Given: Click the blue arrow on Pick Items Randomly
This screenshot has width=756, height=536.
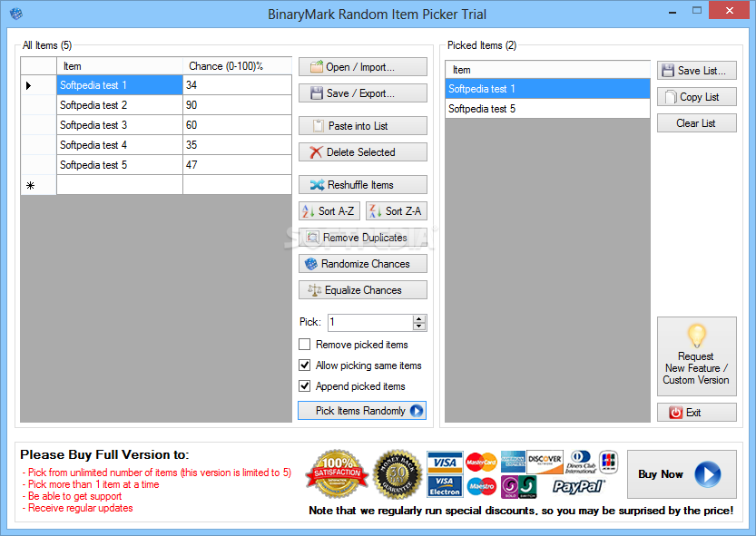Looking at the screenshot, I should point(417,411).
